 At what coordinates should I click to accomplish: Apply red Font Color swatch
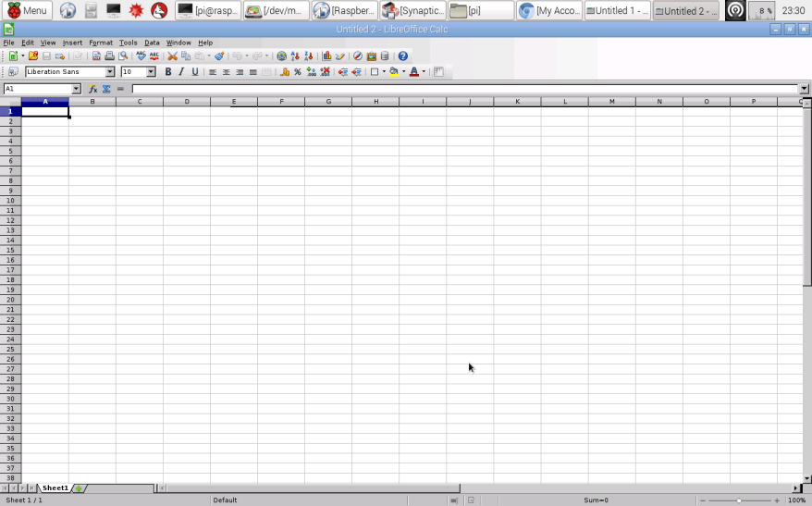414,72
